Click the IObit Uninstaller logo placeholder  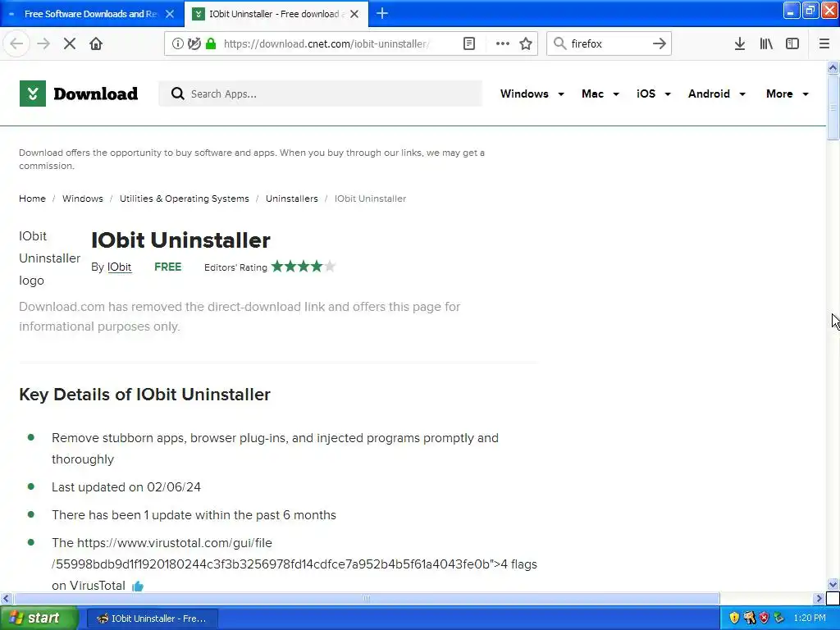pyautogui.click(x=49, y=258)
